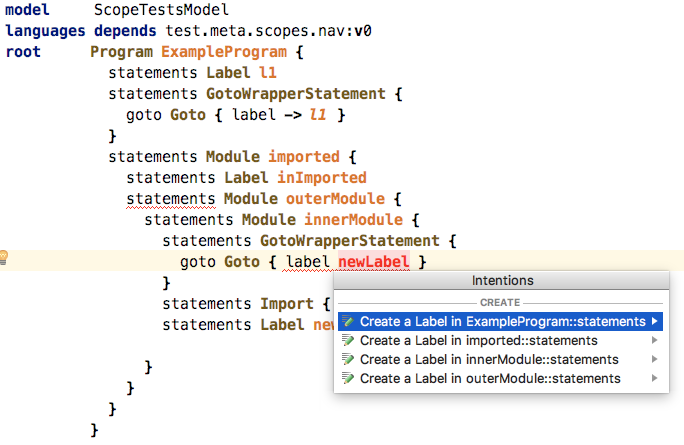Click the icon next to innerModule::statements intention
The image size is (684, 445).
point(347,360)
